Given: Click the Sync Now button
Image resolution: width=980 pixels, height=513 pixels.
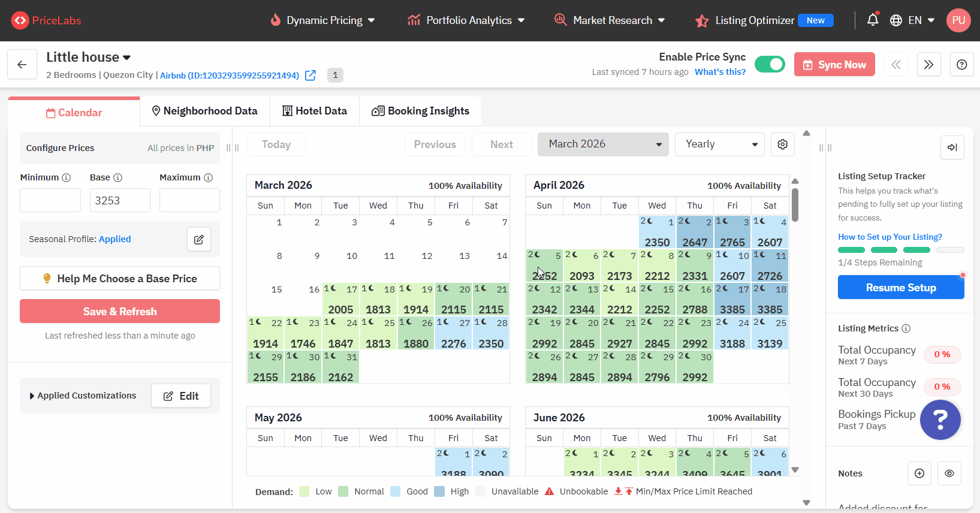Looking at the screenshot, I should [834, 65].
